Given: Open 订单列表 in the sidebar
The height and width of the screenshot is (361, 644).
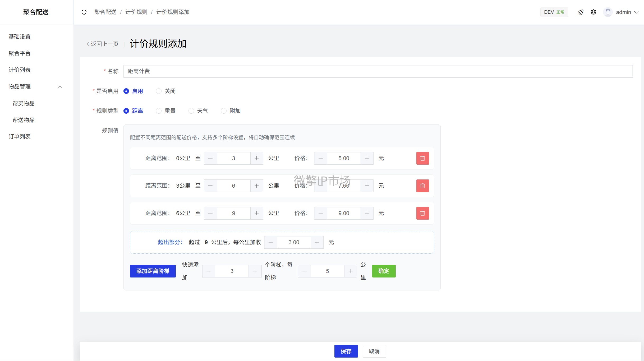Looking at the screenshot, I should click(x=20, y=136).
